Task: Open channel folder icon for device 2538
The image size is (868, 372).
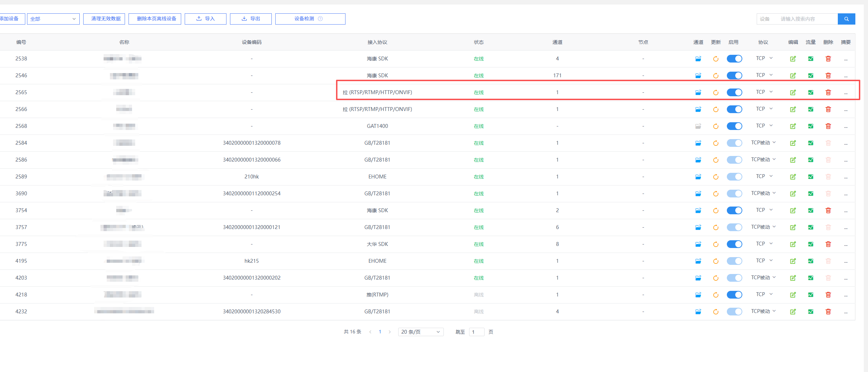Action: coord(698,59)
